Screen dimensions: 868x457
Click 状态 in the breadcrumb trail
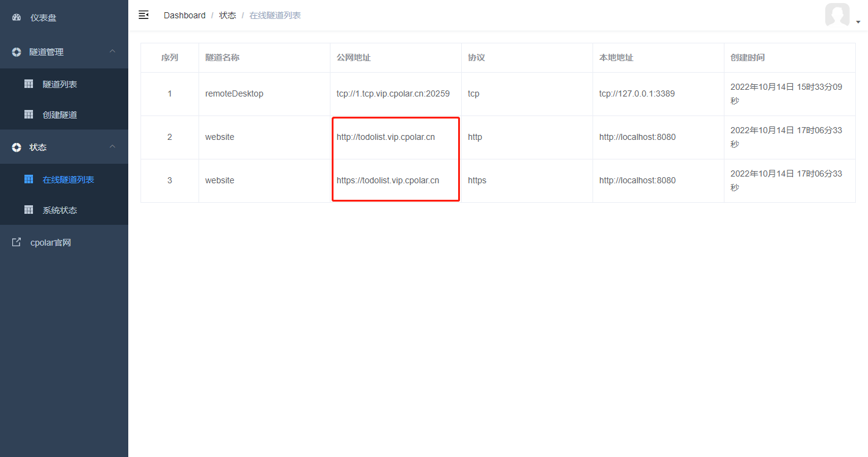tap(227, 15)
